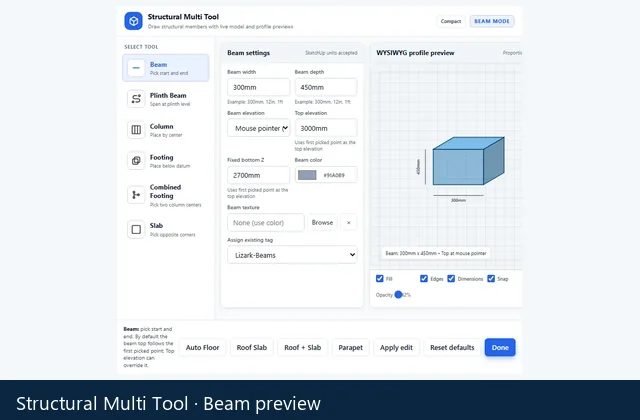Viewport: 640px width, 420px height.
Task: Click the 3D beam preview box
Action: tap(468, 161)
